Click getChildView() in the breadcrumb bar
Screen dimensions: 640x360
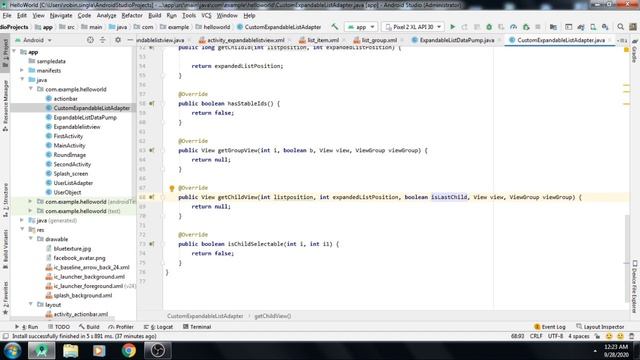pos(272,316)
